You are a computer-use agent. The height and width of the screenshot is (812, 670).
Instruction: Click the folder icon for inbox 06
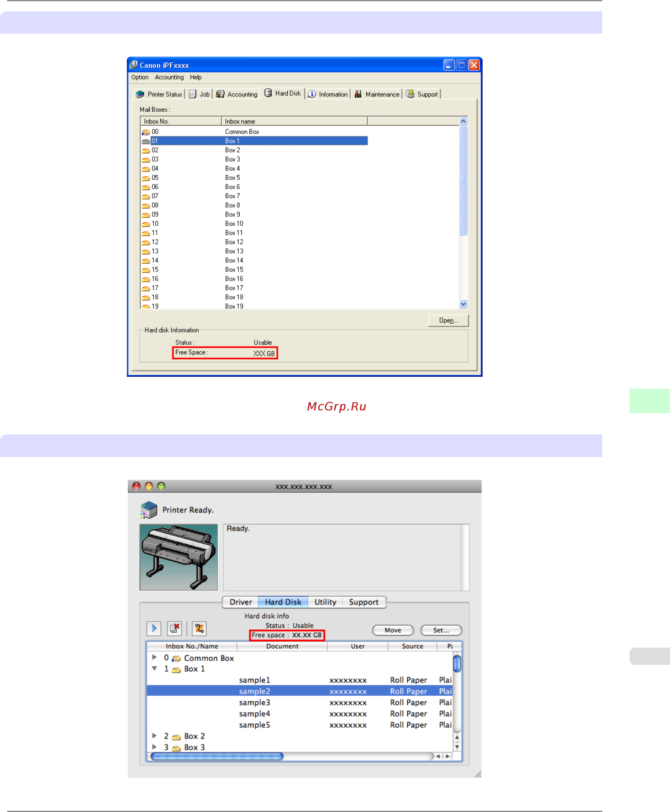coord(146,187)
